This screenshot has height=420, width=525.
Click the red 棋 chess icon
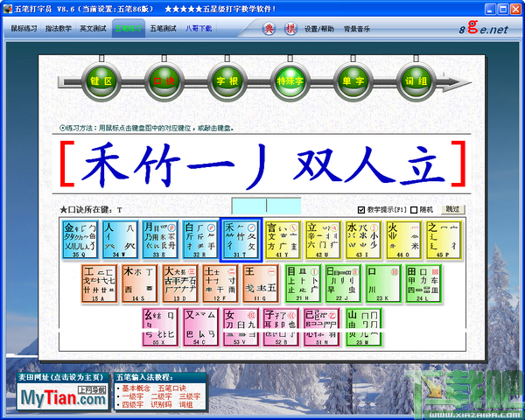pos(290,29)
